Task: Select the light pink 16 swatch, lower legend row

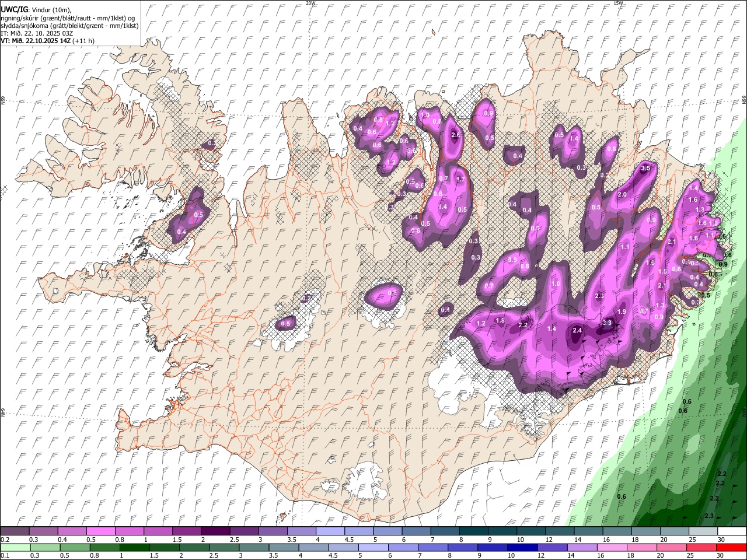Action: 612,547
